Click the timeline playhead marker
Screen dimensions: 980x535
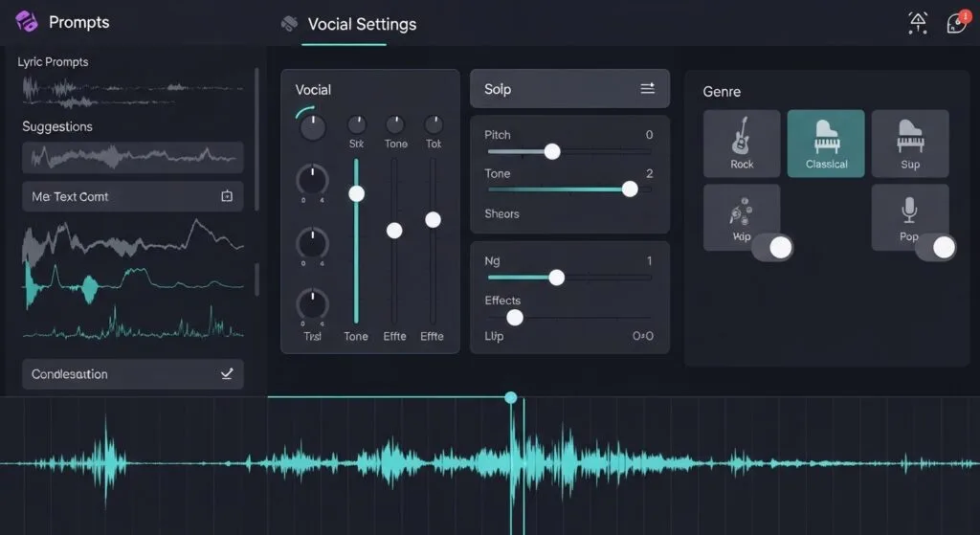click(511, 397)
